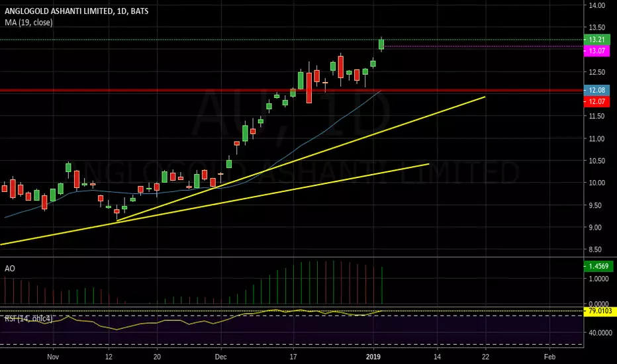Click the 2019 label on time axis
The width and height of the screenshot is (617, 364).
coord(373,357)
